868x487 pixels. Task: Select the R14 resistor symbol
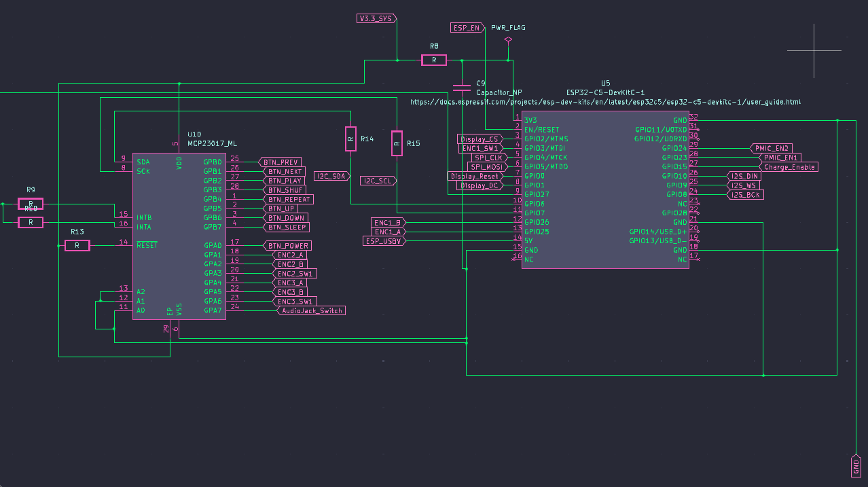click(x=350, y=139)
